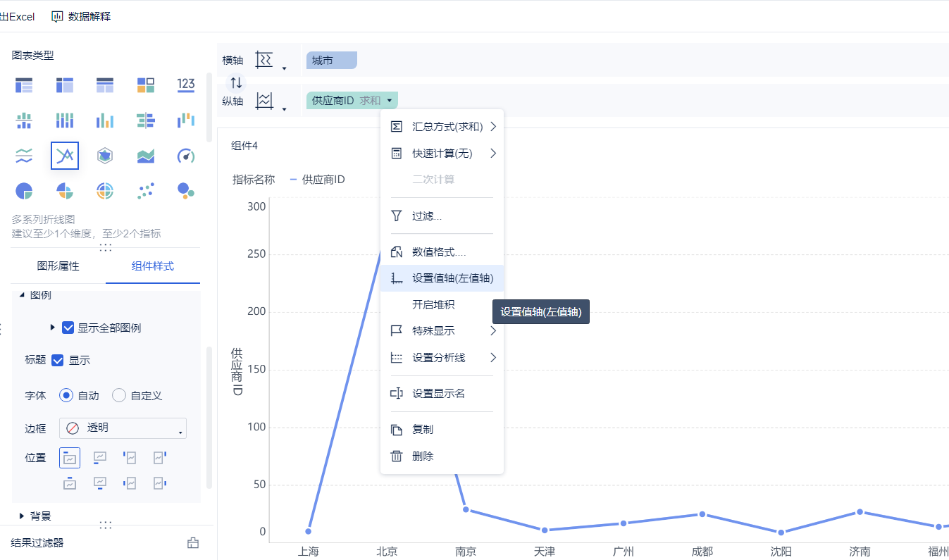Select the range area chart icon
The image size is (949, 560).
tap(146, 156)
